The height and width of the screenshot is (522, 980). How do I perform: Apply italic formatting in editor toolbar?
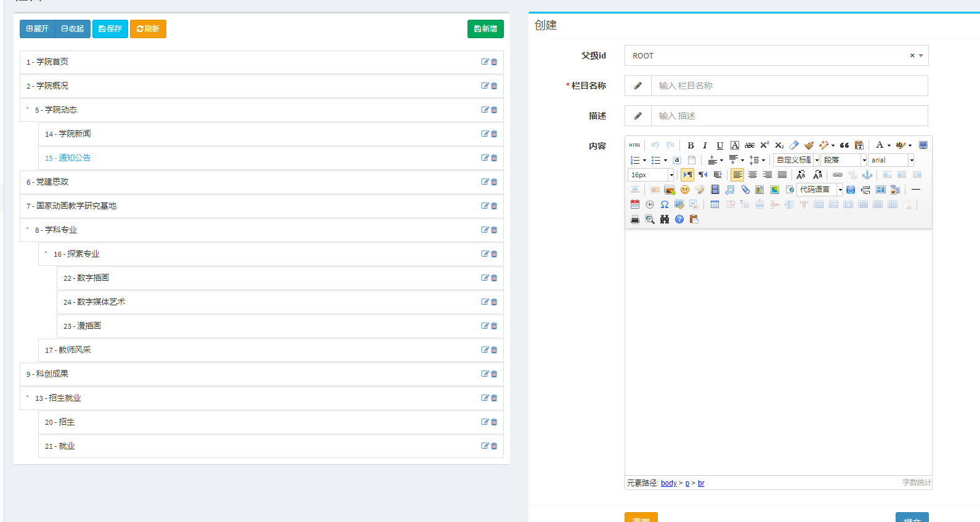(x=705, y=145)
